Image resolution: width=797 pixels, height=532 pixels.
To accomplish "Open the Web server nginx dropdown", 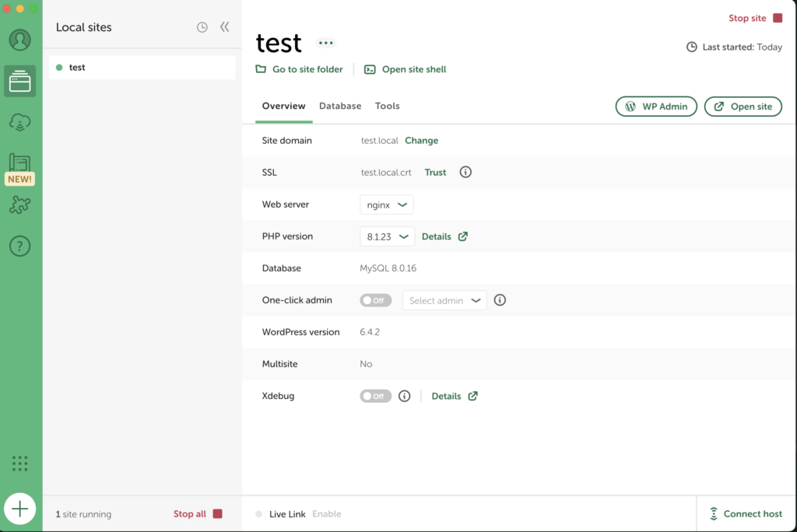I will pos(387,205).
